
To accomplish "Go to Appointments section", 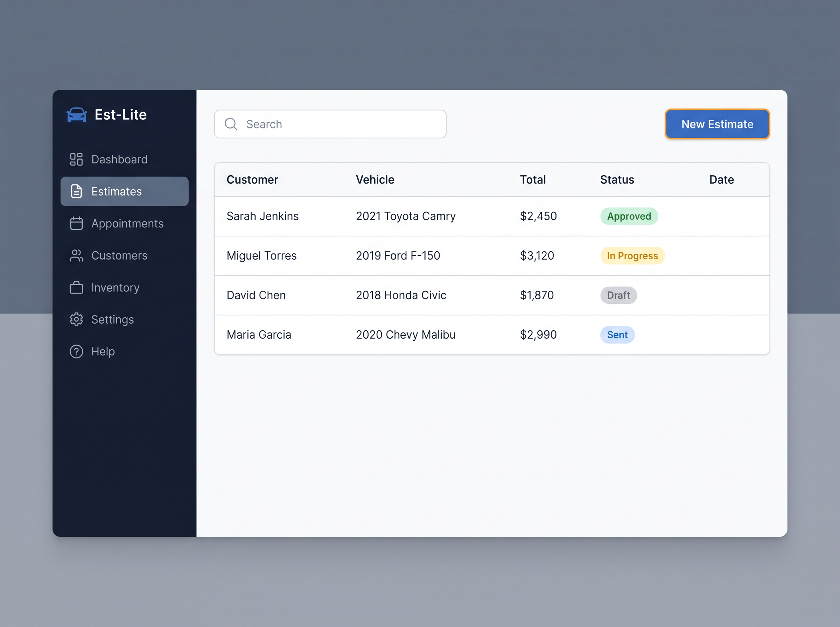I will click(125, 223).
